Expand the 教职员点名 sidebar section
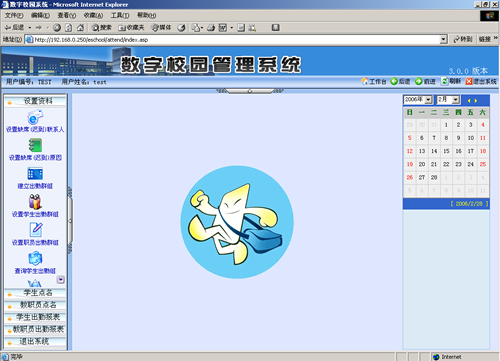The height and width of the screenshot is (361, 500). [x=35, y=305]
